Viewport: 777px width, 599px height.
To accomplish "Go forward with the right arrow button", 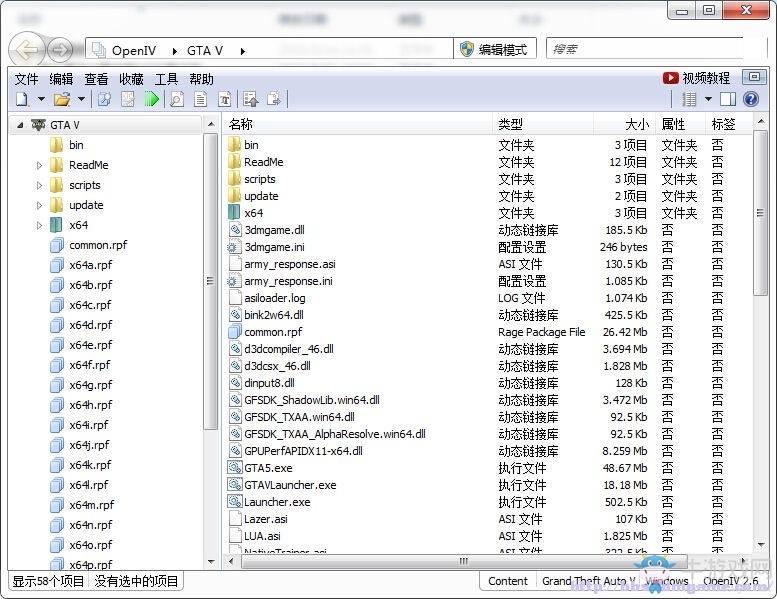I will [59, 50].
